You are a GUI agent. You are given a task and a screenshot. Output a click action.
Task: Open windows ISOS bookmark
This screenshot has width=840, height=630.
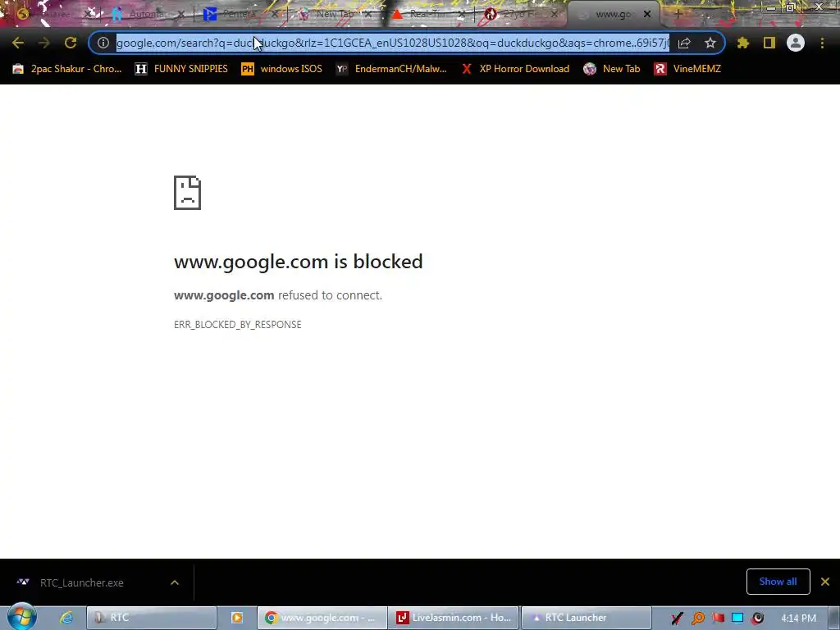[x=282, y=69]
